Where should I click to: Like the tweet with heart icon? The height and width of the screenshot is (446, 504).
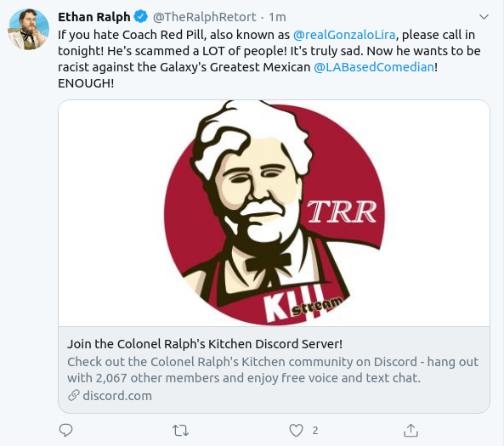click(x=296, y=430)
